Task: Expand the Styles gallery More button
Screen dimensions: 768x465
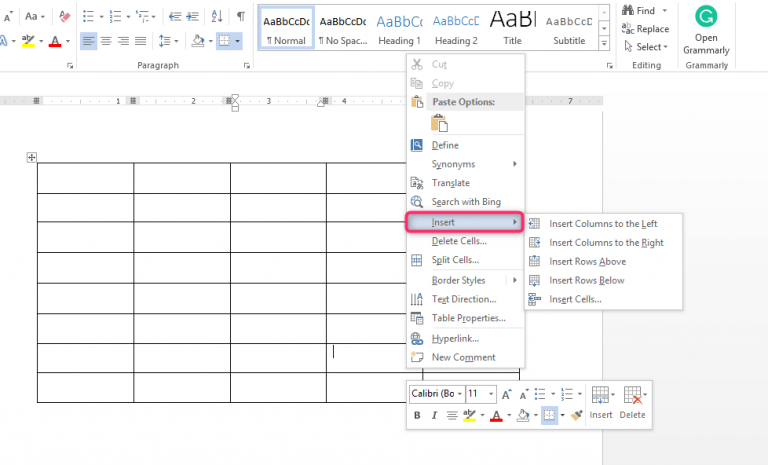Action: tap(604, 44)
